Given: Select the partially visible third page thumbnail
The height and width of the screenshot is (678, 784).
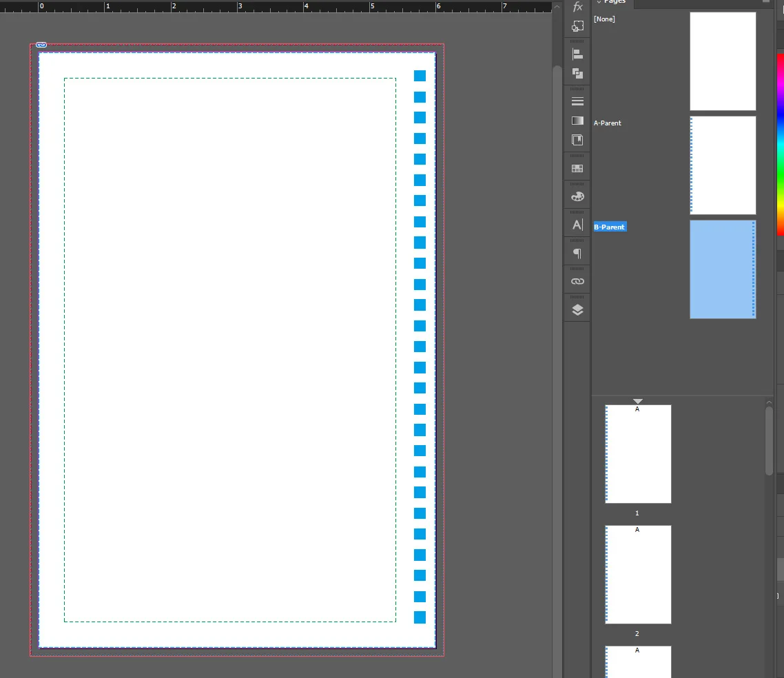Looking at the screenshot, I should pos(638,662).
